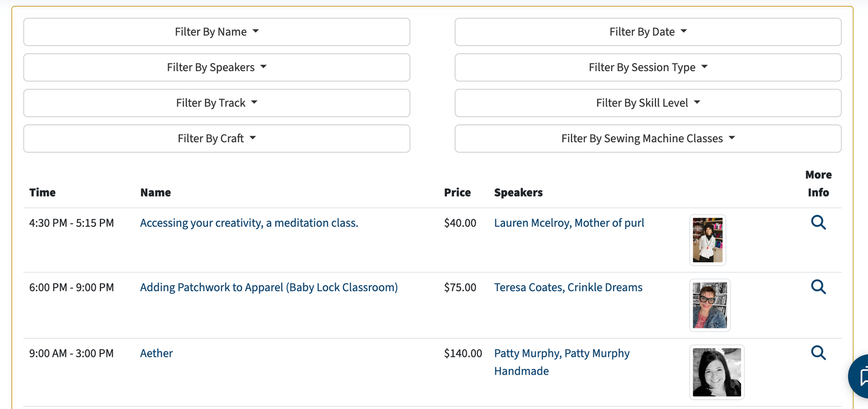The height and width of the screenshot is (409, 868).
Task: Click the Aether row magnifier icon
Action: [x=818, y=353]
